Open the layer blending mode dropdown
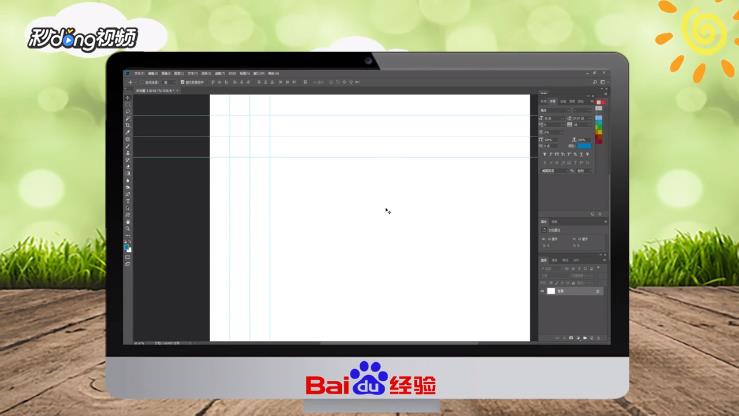This screenshot has width=739, height=416. click(554, 276)
